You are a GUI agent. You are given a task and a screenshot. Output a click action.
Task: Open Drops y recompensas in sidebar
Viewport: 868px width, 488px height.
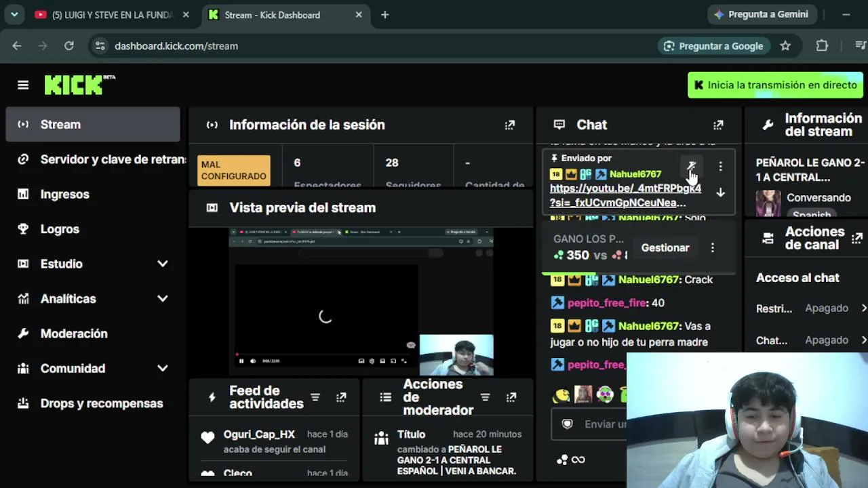[x=93, y=403]
